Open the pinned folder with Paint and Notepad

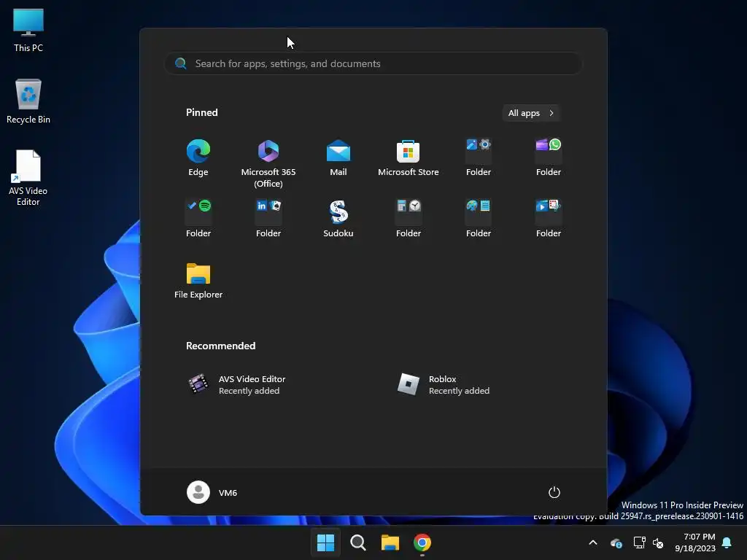479,219
